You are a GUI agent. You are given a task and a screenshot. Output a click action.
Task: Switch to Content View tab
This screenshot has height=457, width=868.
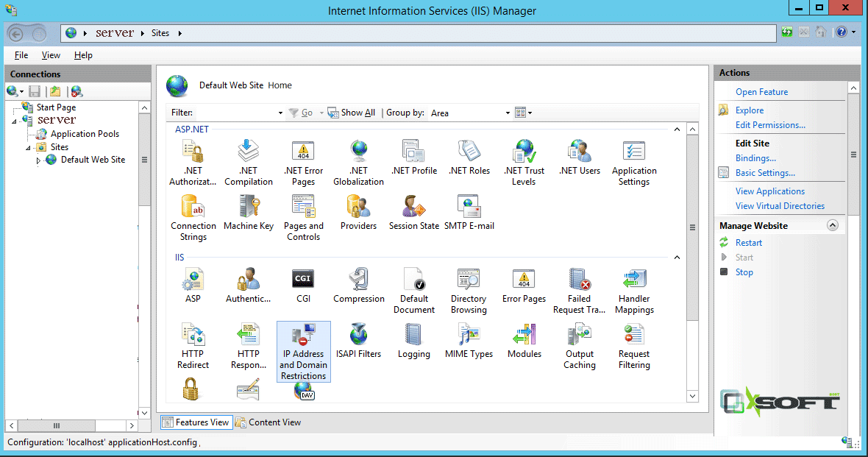pos(268,422)
